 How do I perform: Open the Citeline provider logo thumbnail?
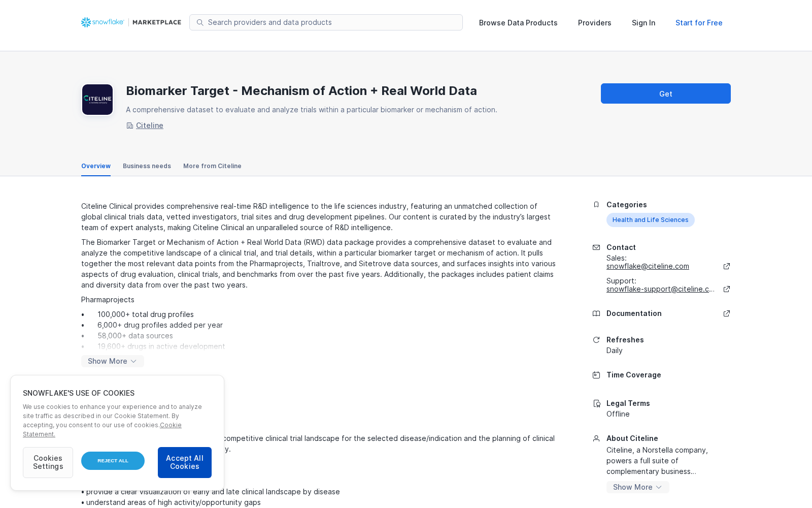[x=97, y=100]
